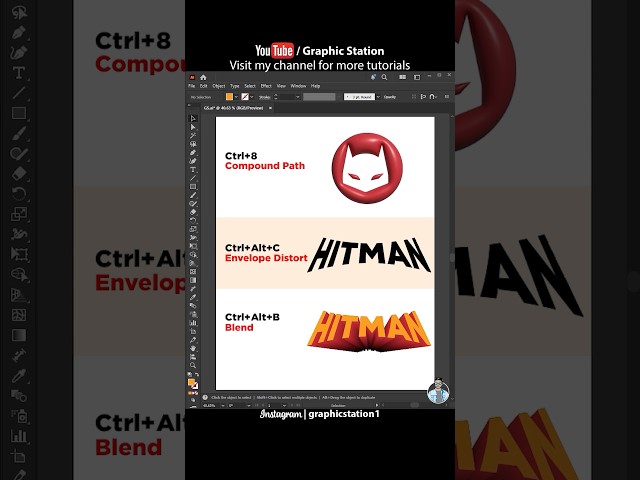Screen dimensions: 640x480
Task: Select the Line Segment tool
Action: [193, 178]
